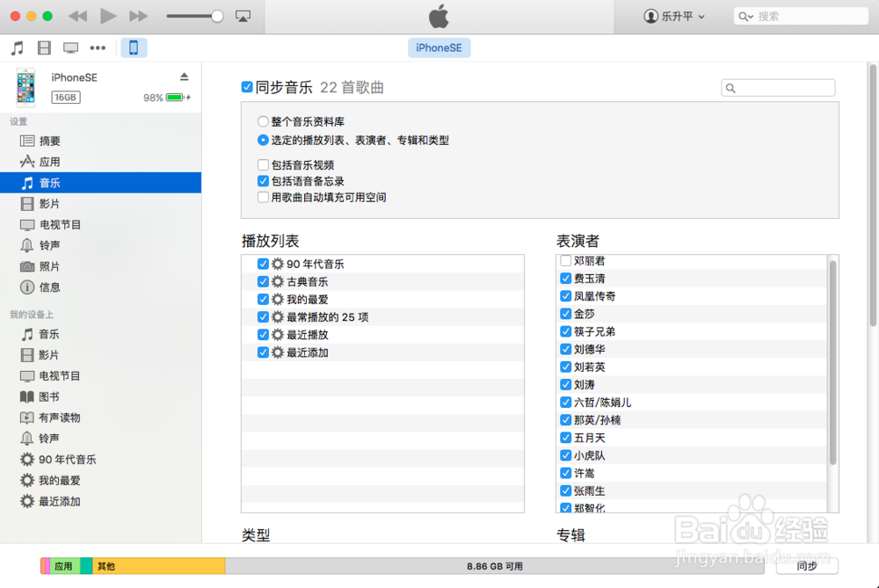Open 图书 on my device
879x588 pixels.
point(101,397)
